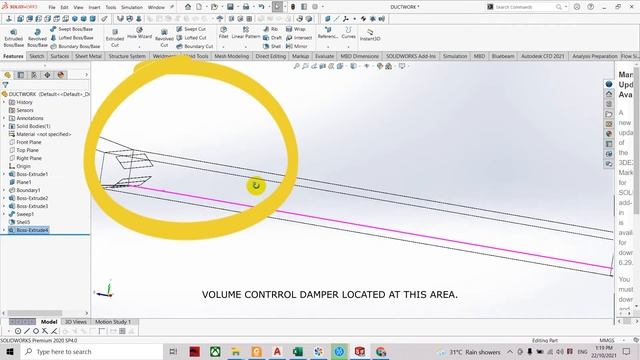Select the Fillet tool
640x360 pixels.
tap(223, 33)
